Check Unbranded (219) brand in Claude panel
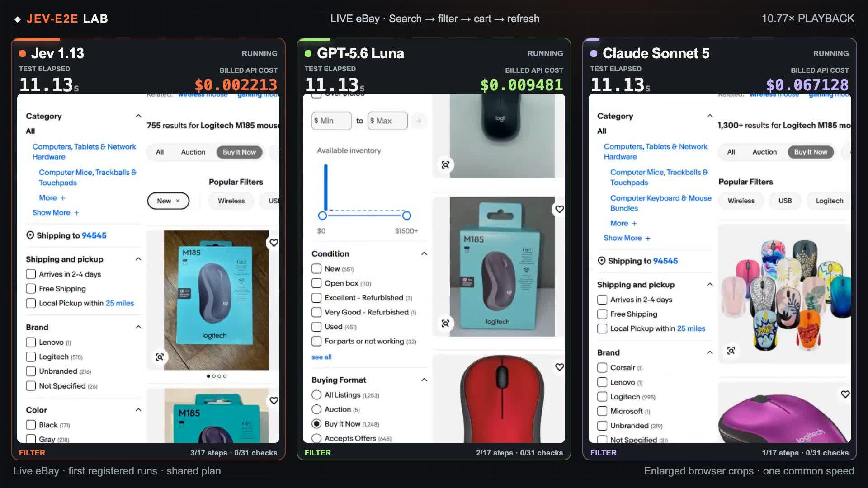Viewport: 868px width, 488px height. tap(602, 426)
